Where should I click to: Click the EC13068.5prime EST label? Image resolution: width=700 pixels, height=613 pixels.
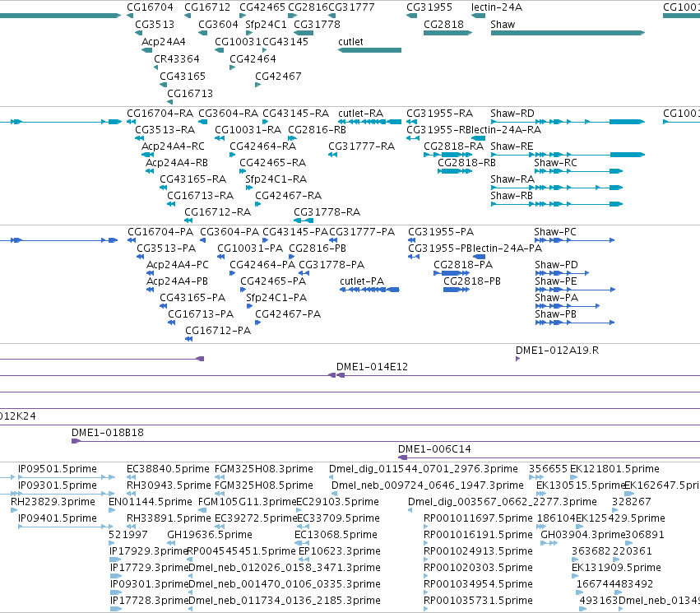pos(336,535)
